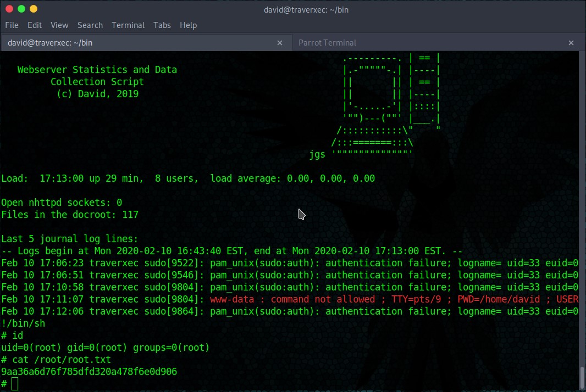Open the Terminal menu
Image resolution: width=586 pixels, height=392 pixels.
[x=128, y=25]
